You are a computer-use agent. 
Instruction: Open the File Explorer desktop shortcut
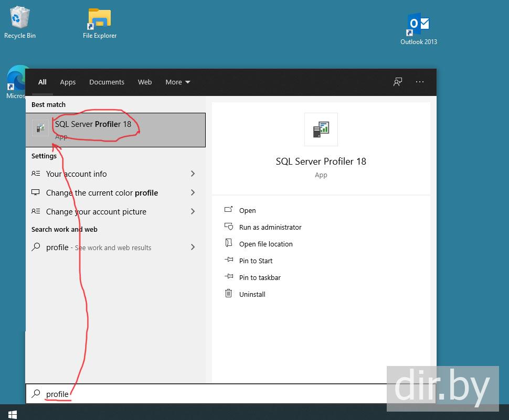click(x=100, y=24)
